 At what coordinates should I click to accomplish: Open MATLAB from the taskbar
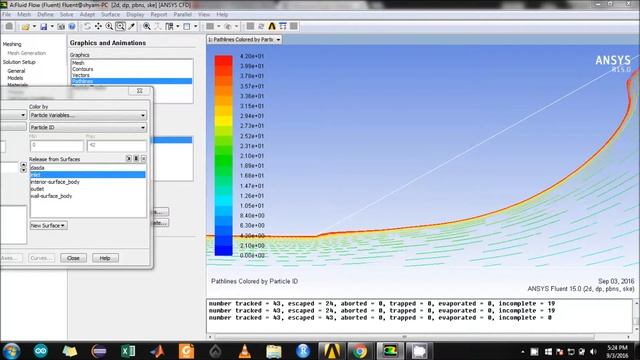click(x=157, y=351)
